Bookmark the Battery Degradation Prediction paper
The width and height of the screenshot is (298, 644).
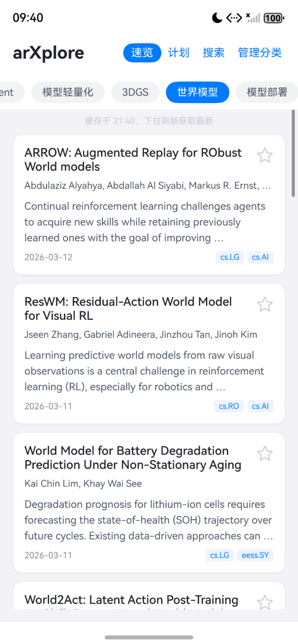click(x=265, y=453)
